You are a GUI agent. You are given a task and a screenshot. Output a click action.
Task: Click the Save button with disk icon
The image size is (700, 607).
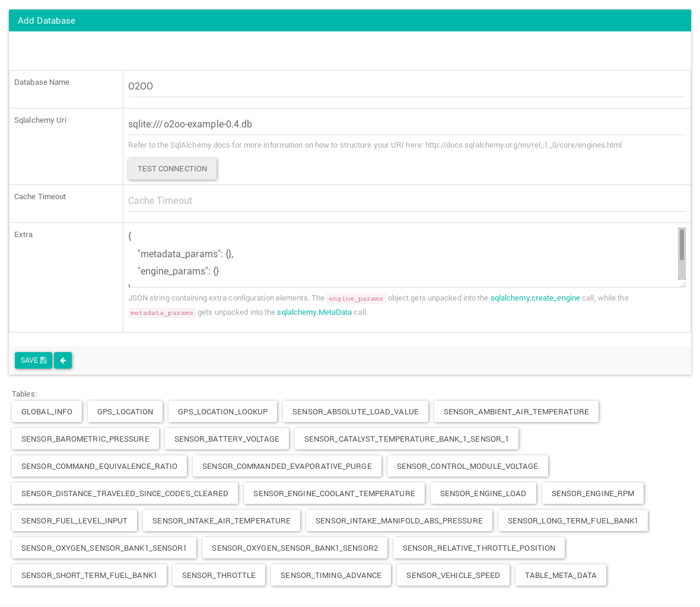click(x=33, y=360)
